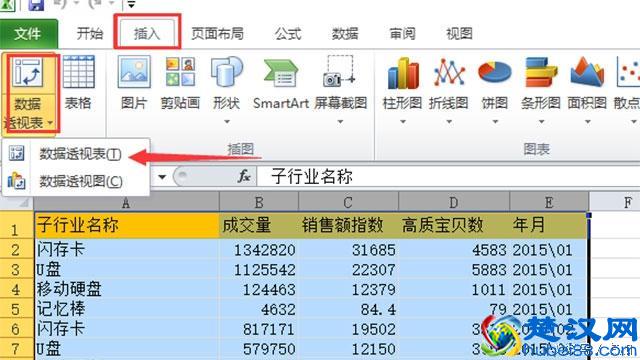Open the 文件 menu tab
Image resolution: width=640 pixels, height=360 pixels.
[x=28, y=33]
